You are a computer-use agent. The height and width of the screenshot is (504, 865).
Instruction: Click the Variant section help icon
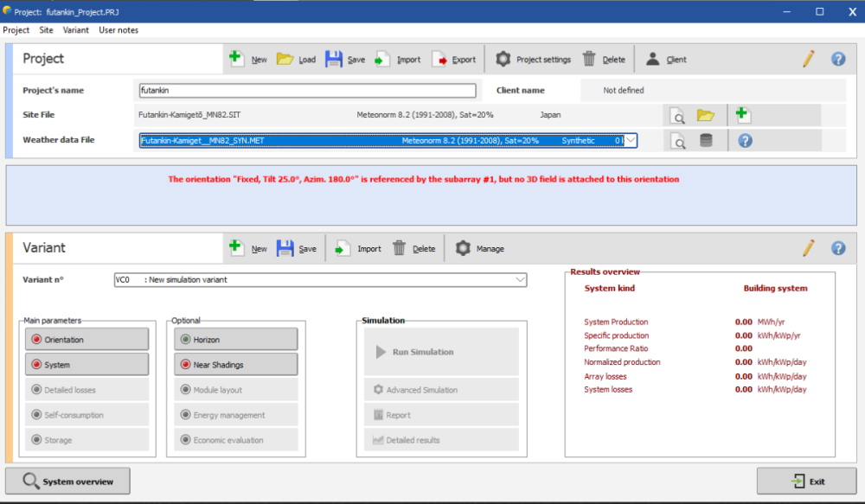coord(837,248)
